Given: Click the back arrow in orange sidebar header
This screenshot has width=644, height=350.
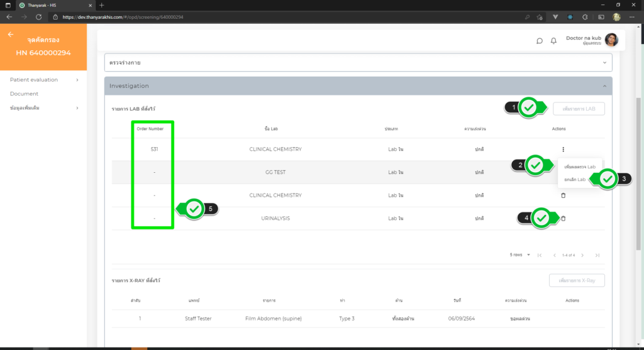Looking at the screenshot, I should [x=11, y=35].
